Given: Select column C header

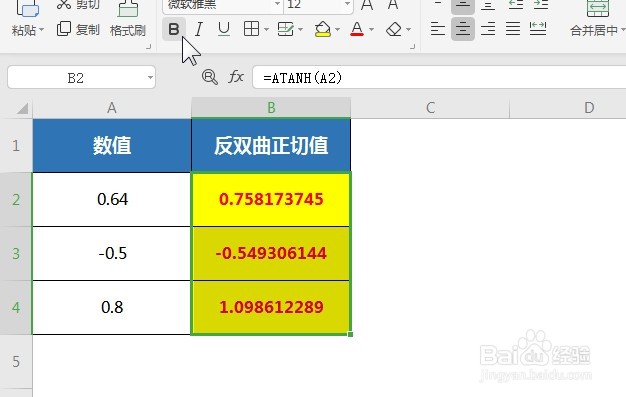Looking at the screenshot, I should pos(430,107).
